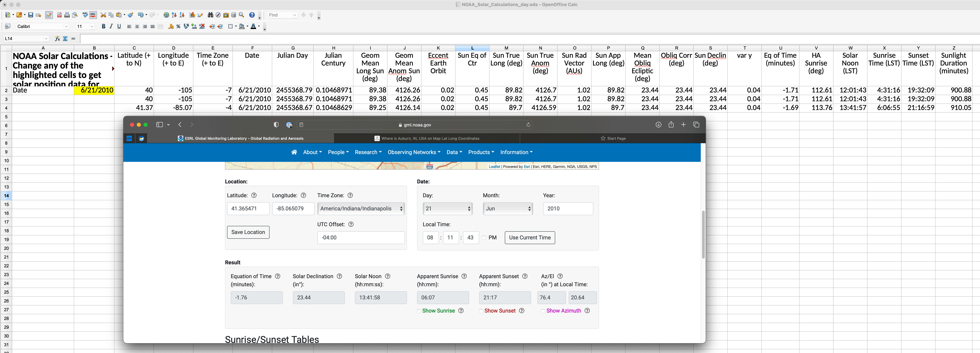Click the Save Location button
This screenshot has width=980, height=353.
click(248, 232)
